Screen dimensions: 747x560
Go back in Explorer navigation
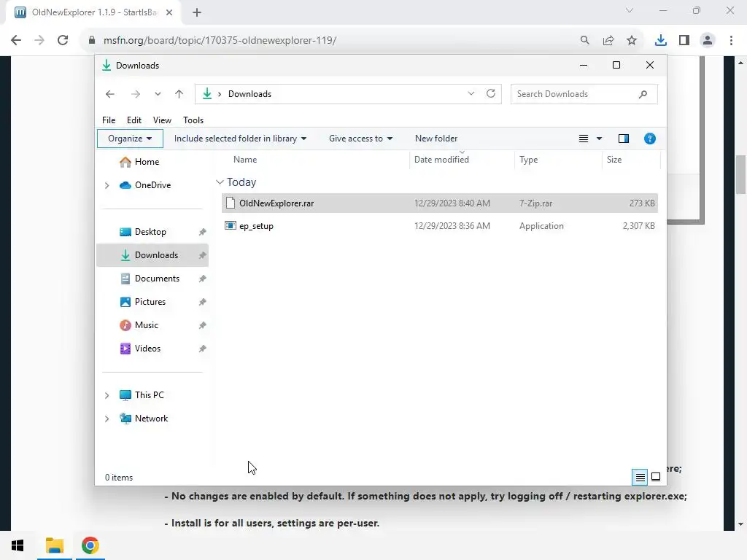click(110, 94)
